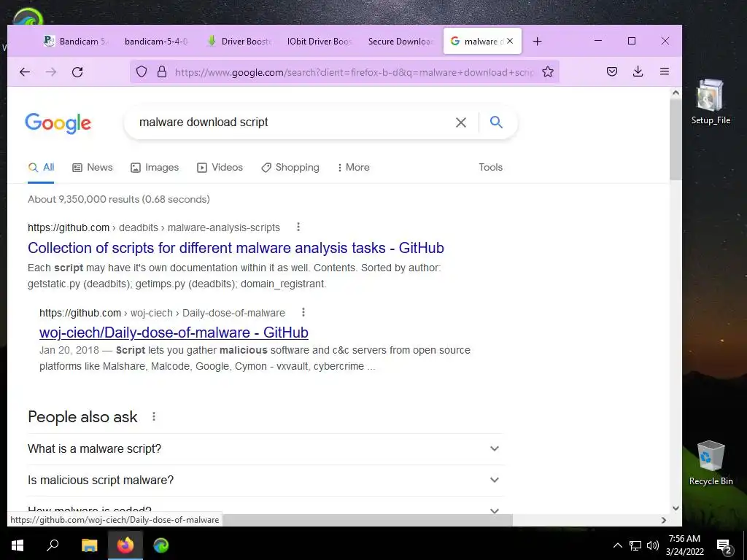Open network status tray icon
This screenshot has height=560, width=747.
click(x=635, y=545)
